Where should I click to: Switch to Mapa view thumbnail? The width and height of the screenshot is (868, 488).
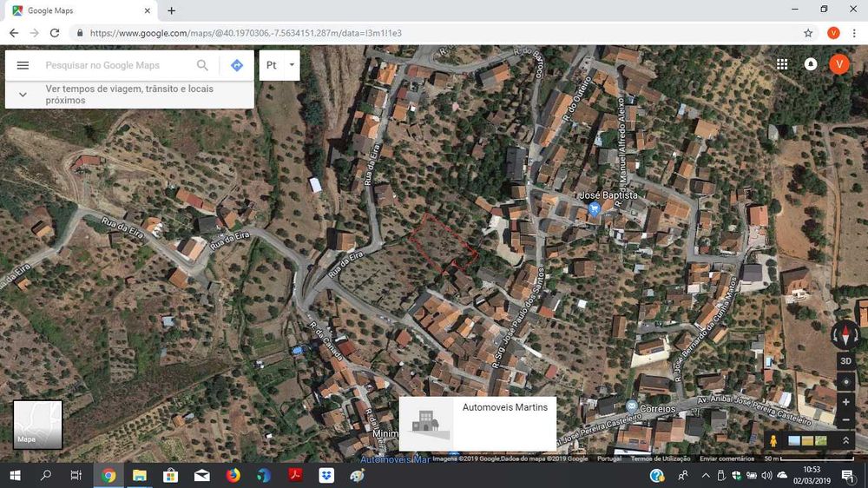click(x=37, y=425)
